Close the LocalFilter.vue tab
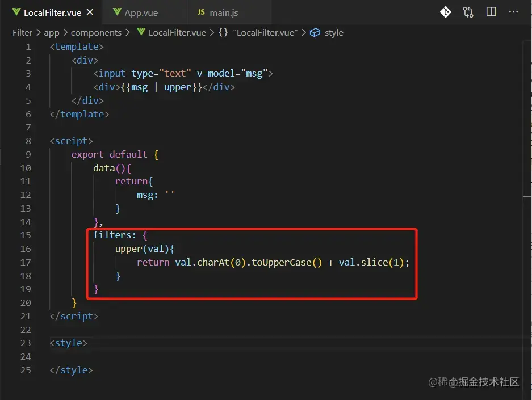 [x=90, y=12]
